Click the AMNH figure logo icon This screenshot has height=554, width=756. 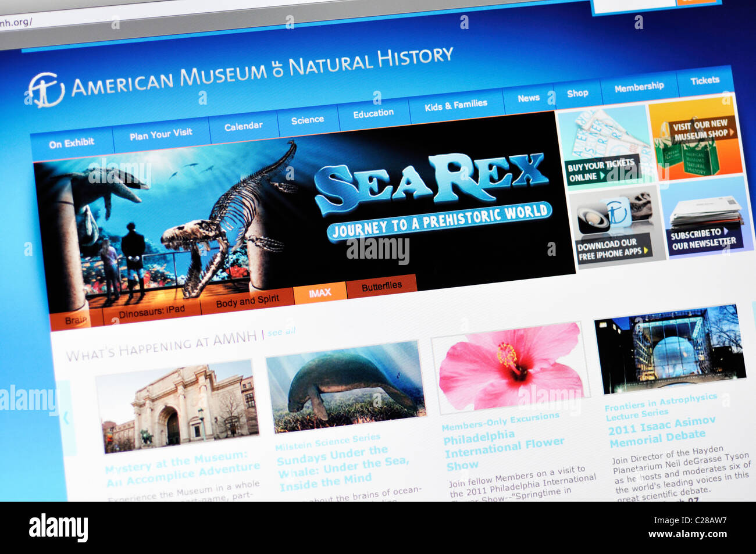(45, 90)
